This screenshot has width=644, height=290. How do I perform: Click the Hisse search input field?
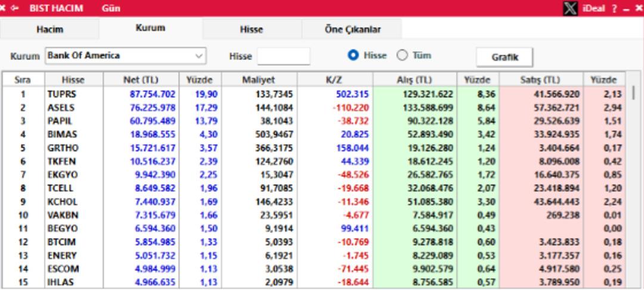283,56
